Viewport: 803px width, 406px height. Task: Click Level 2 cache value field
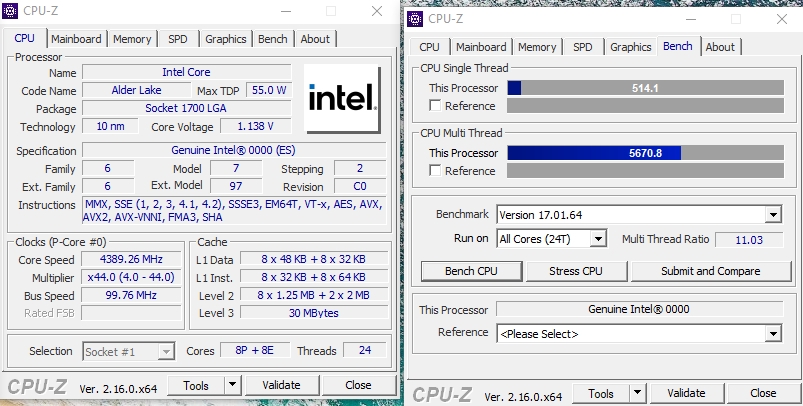click(x=313, y=295)
